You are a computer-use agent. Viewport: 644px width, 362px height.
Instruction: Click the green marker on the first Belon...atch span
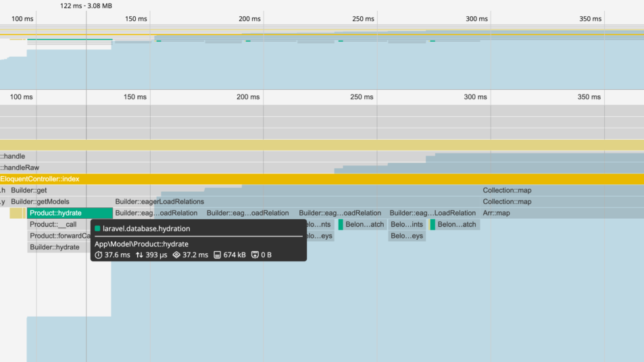(341, 224)
